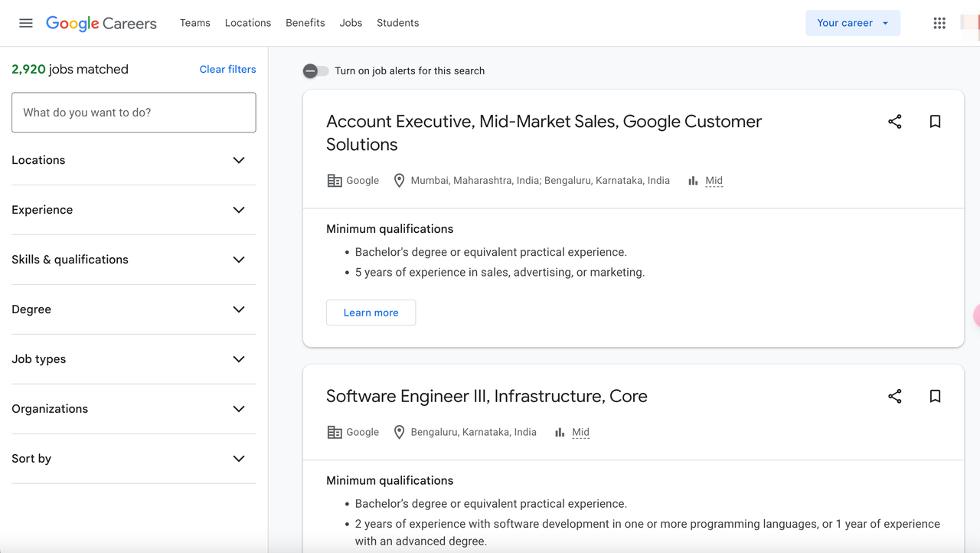Open the Jobs nav item
The height and width of the screenshot is (553, 980).
[351, 23]
